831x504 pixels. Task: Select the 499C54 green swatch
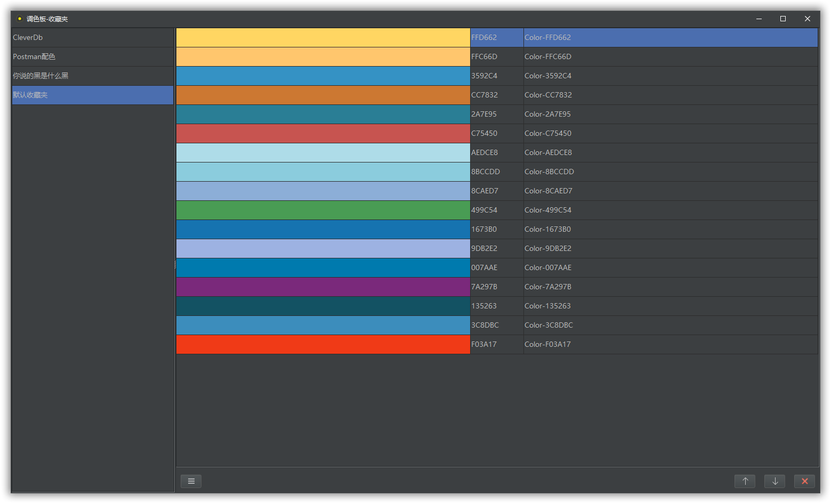coord(323,210)
